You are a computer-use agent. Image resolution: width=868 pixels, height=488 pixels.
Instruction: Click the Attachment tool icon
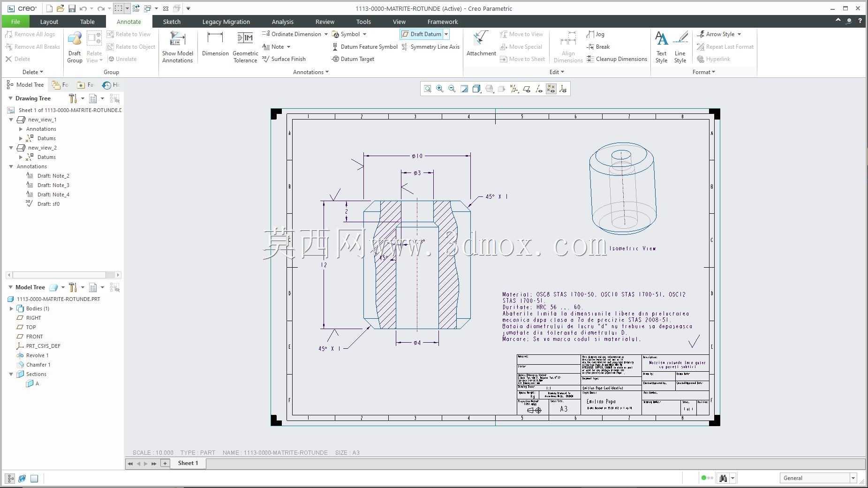(x=481, y=44)
